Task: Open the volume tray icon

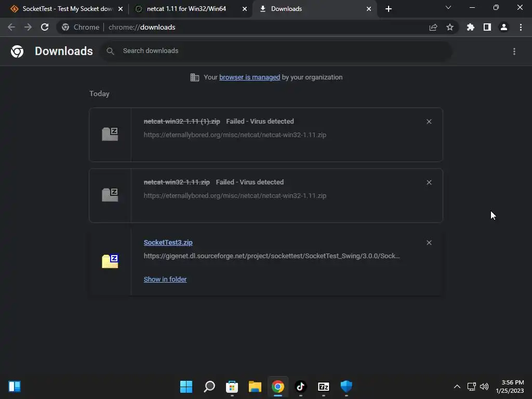Action: (x=484, y=387)
